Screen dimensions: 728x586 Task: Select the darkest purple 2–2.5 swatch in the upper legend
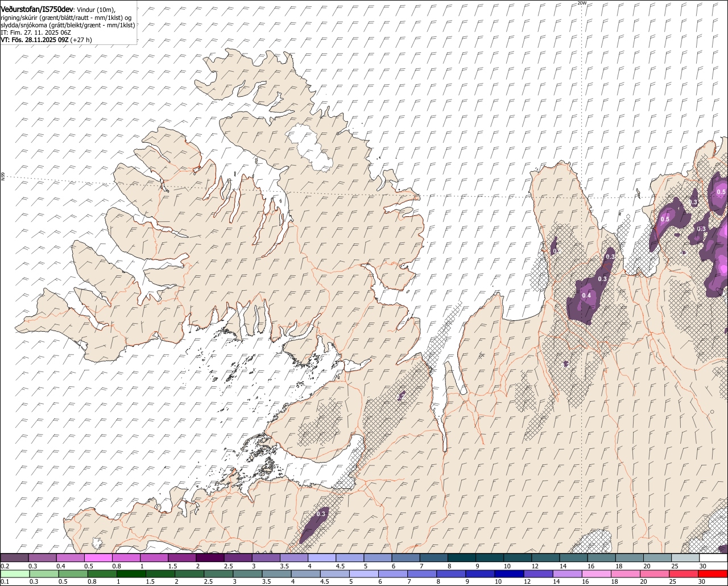210,558
